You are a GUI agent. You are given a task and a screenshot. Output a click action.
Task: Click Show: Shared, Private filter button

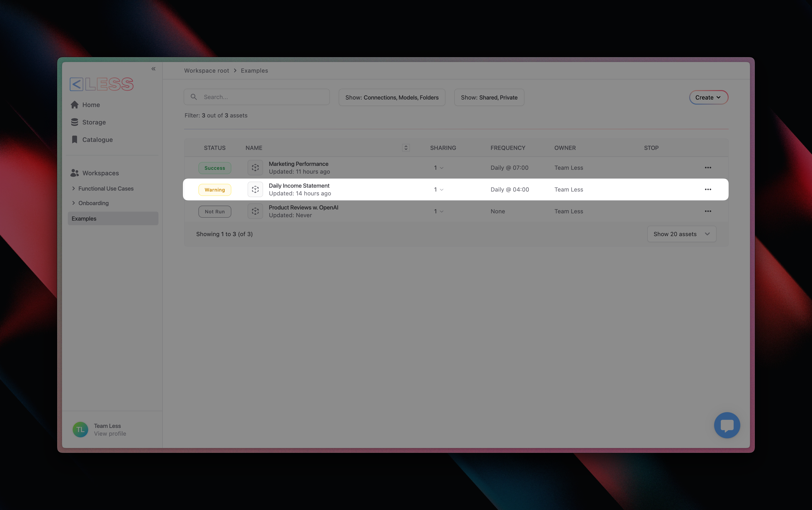click(x=489, y=97)
